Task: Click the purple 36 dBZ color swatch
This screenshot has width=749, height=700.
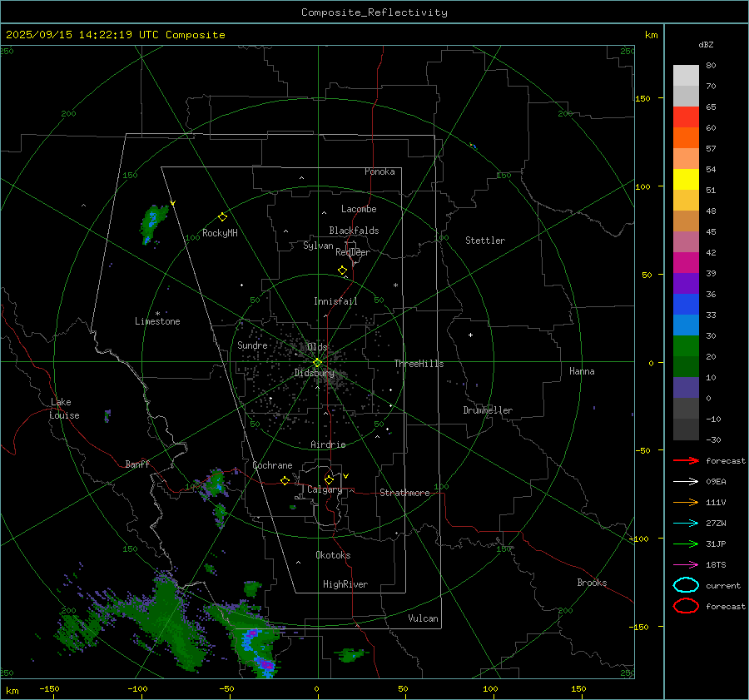Action: tap(686, 283)
